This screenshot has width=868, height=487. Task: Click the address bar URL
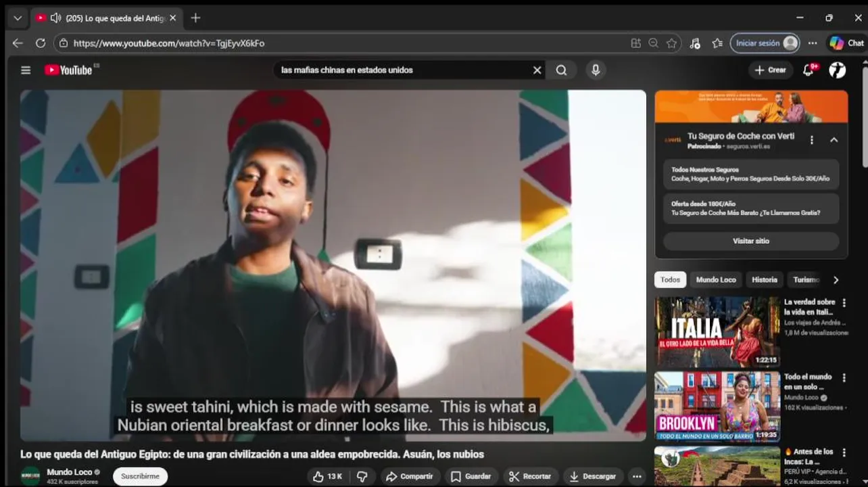coord(169,43)
